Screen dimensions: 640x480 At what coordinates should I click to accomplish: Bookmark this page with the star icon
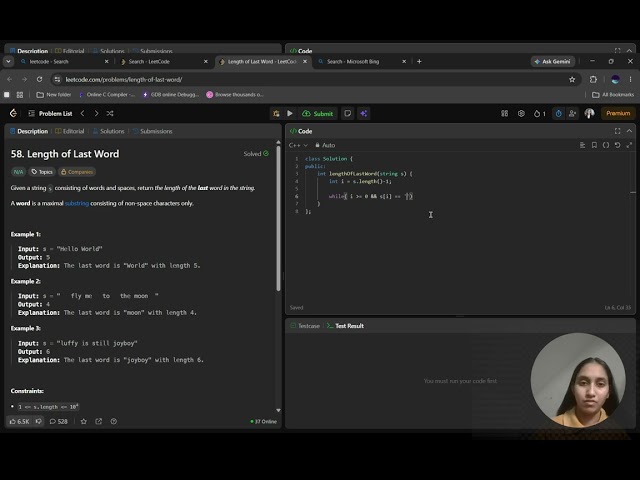coord(572,80)
